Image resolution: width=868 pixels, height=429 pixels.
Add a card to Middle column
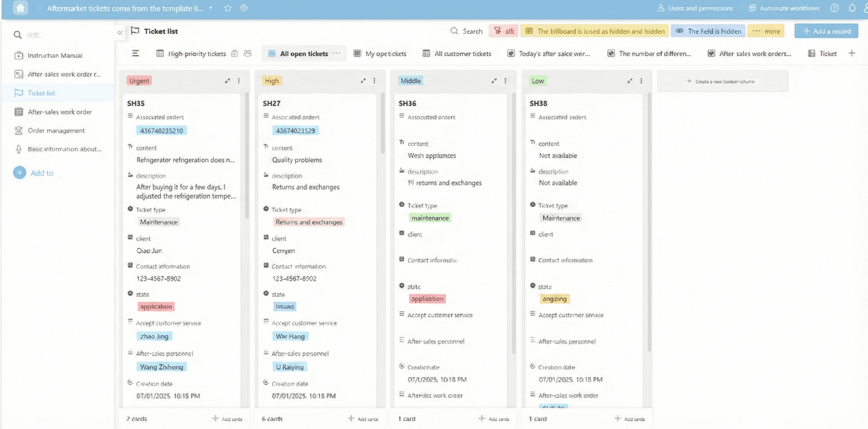click(494, 419)
